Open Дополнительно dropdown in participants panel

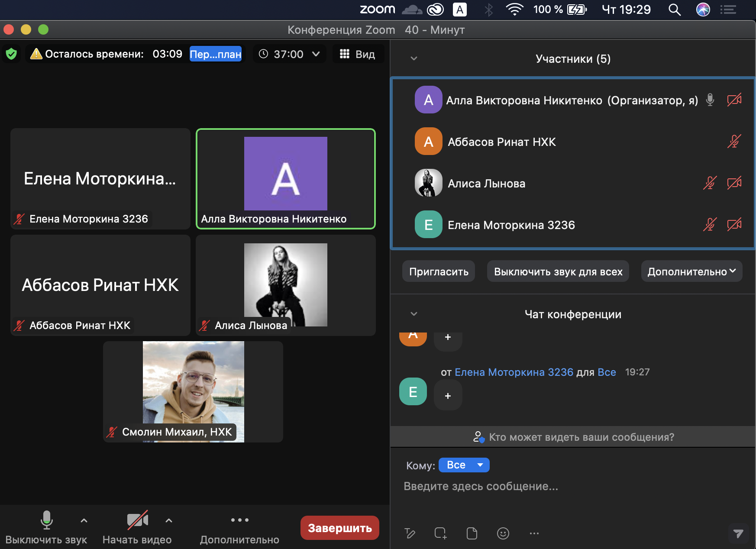click(x=691, y=271)
